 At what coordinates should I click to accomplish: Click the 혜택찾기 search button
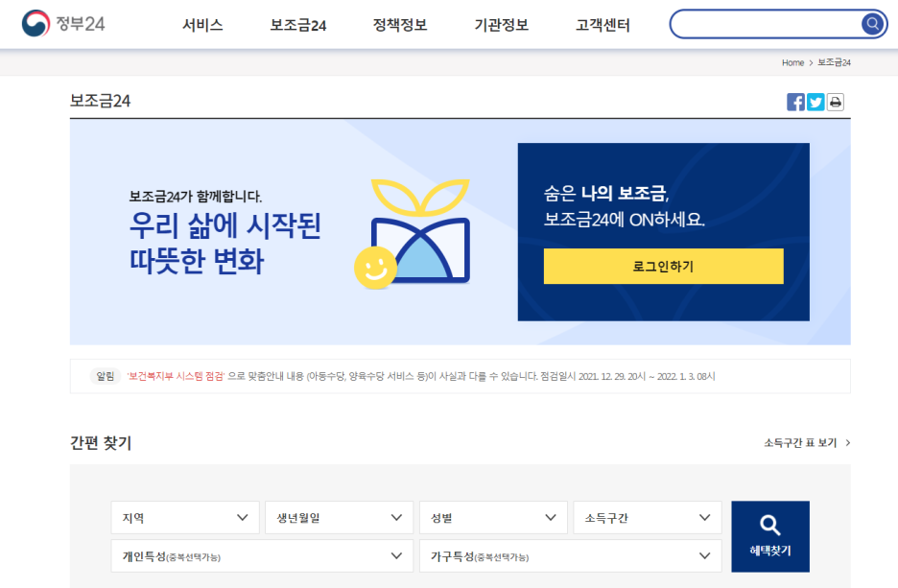pos(770,536)
